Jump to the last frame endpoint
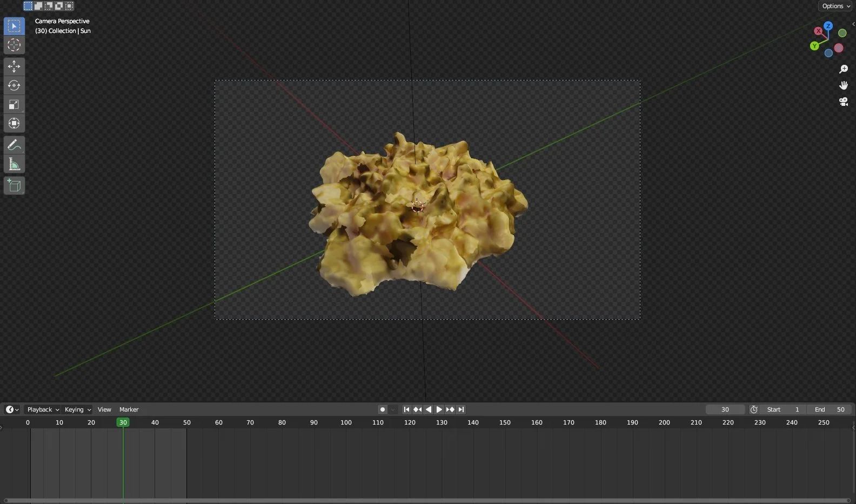The width and height of the screenshot is (856, 504). [461, 409]
